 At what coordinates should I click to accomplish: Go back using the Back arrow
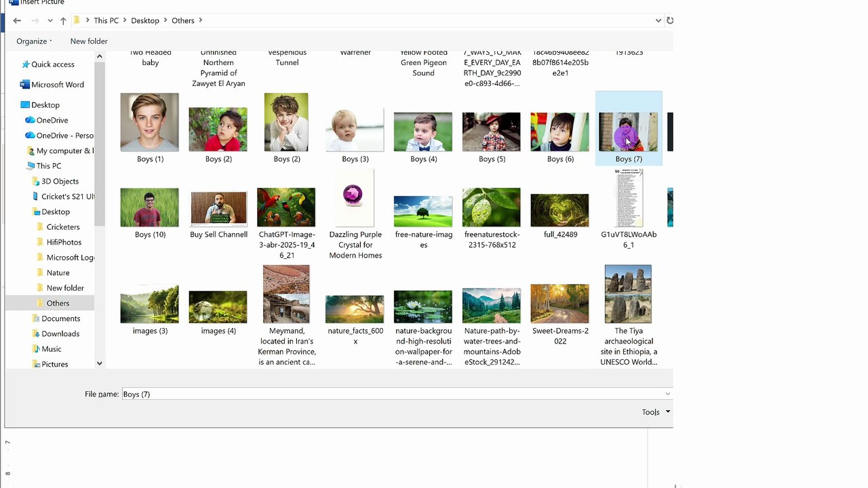tap(17, 21)
